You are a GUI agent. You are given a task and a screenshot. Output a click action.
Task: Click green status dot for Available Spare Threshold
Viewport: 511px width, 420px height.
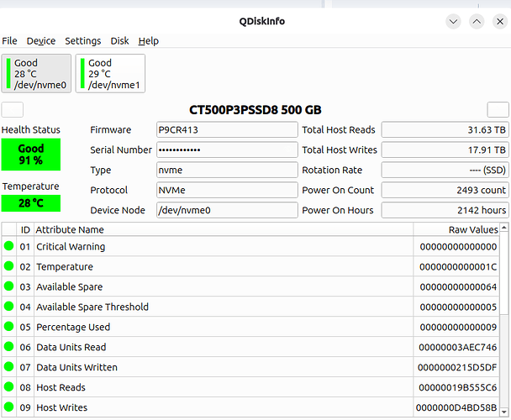(8, 307)
